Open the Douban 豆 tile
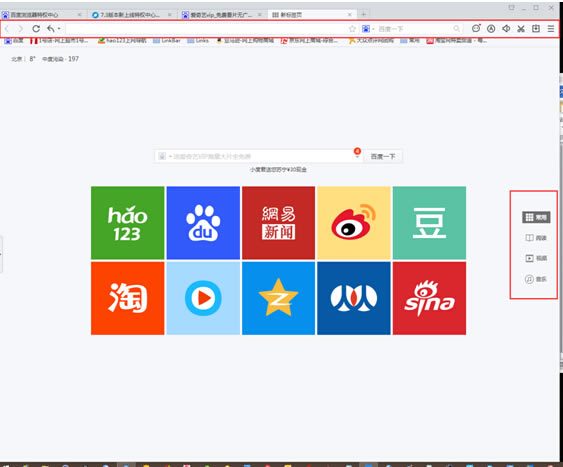563x467 pixels. (x=429, y=223)
